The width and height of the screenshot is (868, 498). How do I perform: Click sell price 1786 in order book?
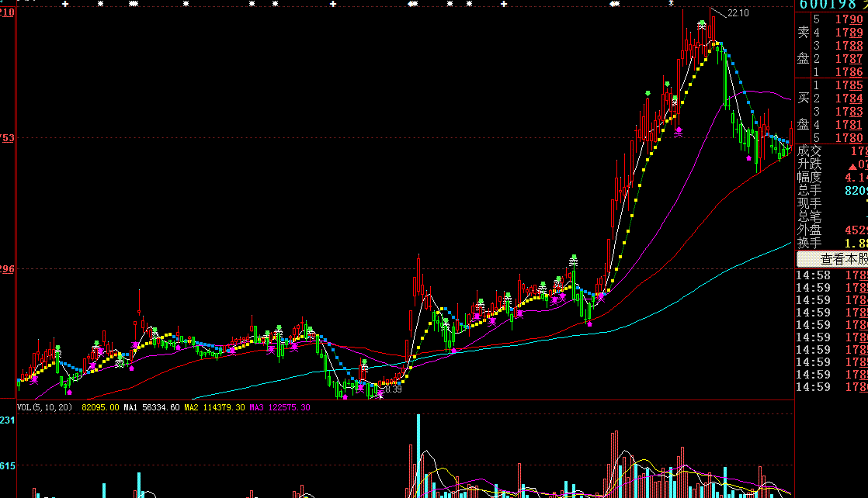849,72
